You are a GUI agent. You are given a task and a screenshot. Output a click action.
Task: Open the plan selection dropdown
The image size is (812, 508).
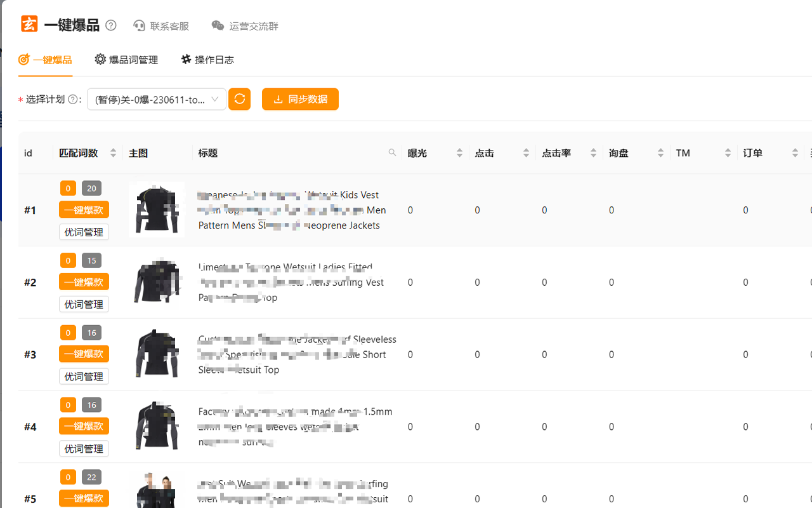(x=157, y=99)
